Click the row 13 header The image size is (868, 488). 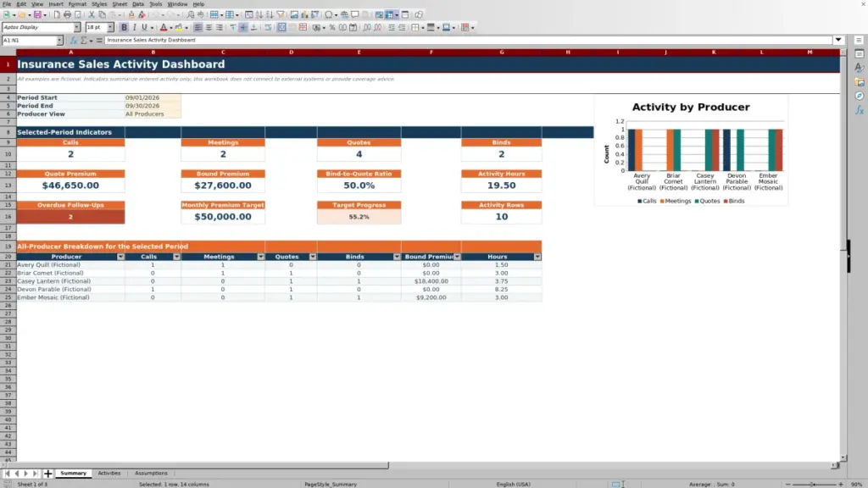pos(8,186)
